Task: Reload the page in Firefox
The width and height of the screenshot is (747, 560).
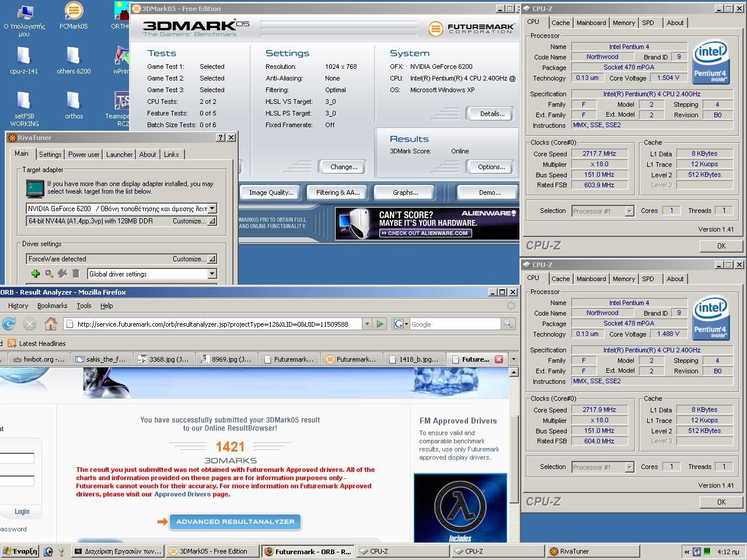Action: coord(8,324)
